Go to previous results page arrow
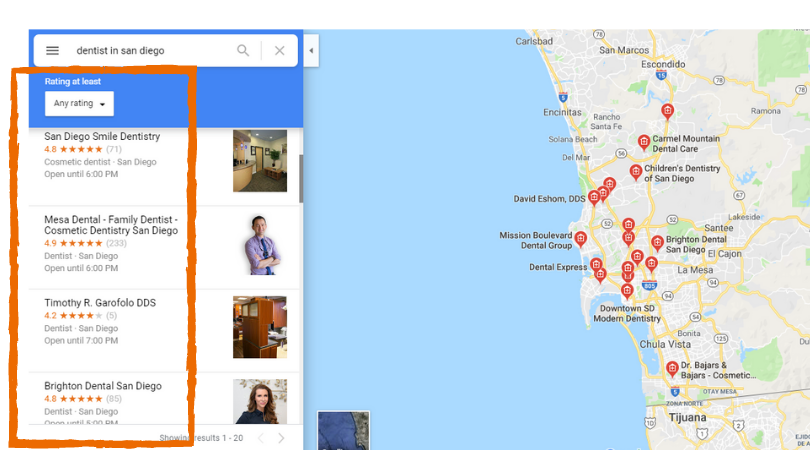810x450 pixels. [261, 438]
